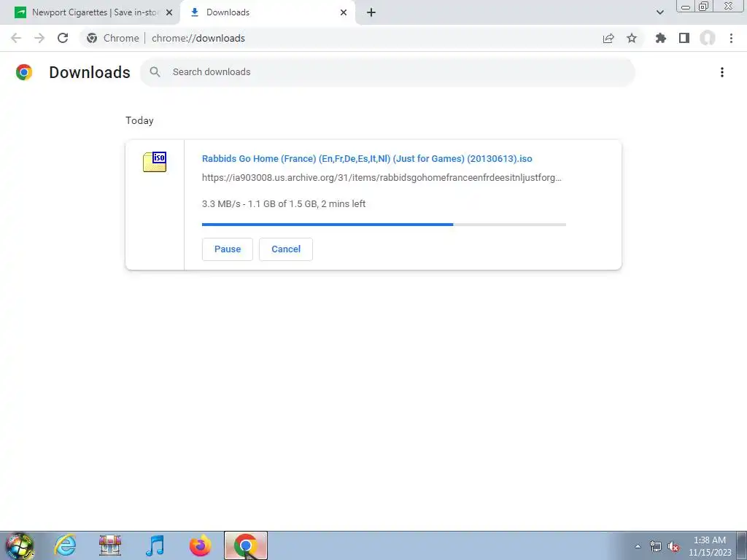Screen dimensions: 747x560
Task: Share this page icon in address bar
Action: click(608, 38)
